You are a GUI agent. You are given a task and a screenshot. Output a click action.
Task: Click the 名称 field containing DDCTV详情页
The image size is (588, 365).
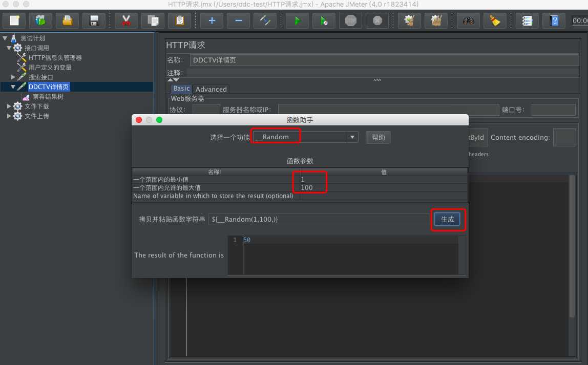(x=384, y=60)
